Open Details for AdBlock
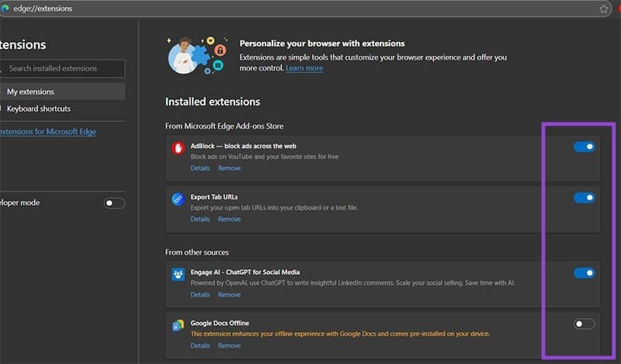 [x=200, y=168]
